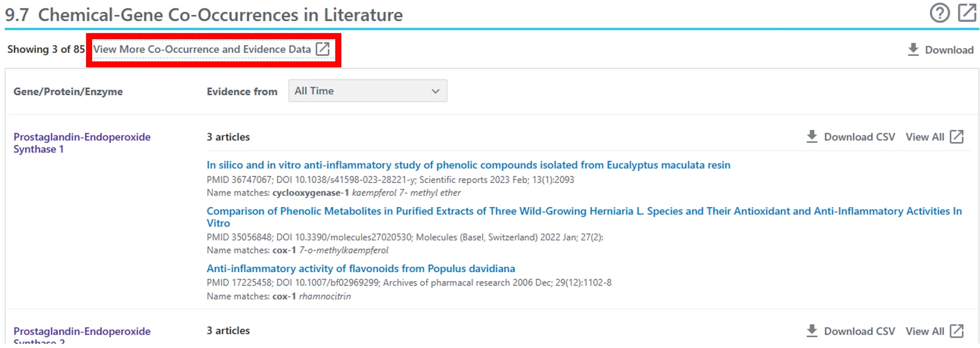980x348 pixels.
Task: Click the download arrow icon next to Download
Action: [x=913, y=49]
